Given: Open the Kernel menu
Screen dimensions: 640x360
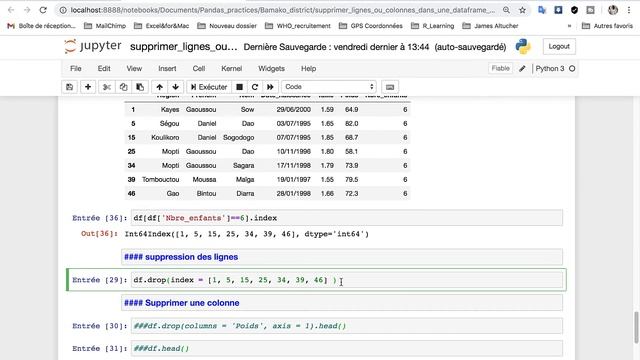Looking at the screenshot, I should 231,69.
